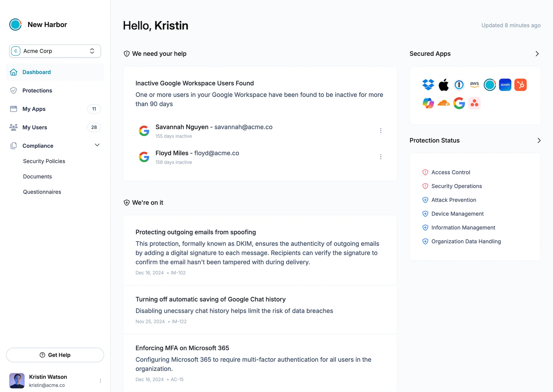Expand Secured Apps with arrow
Image resolution: width=553 pixels, height=392 pixels.
[537, 54]
